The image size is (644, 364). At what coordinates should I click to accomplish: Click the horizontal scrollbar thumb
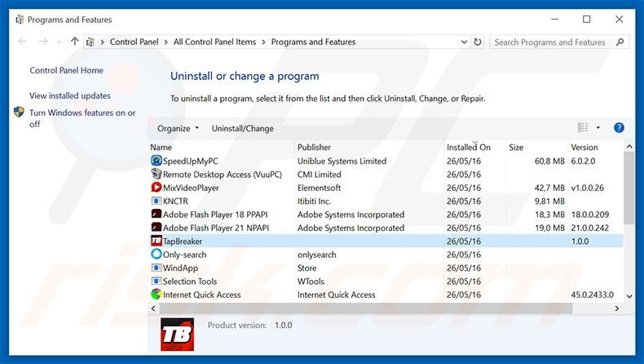pos(365,308)
